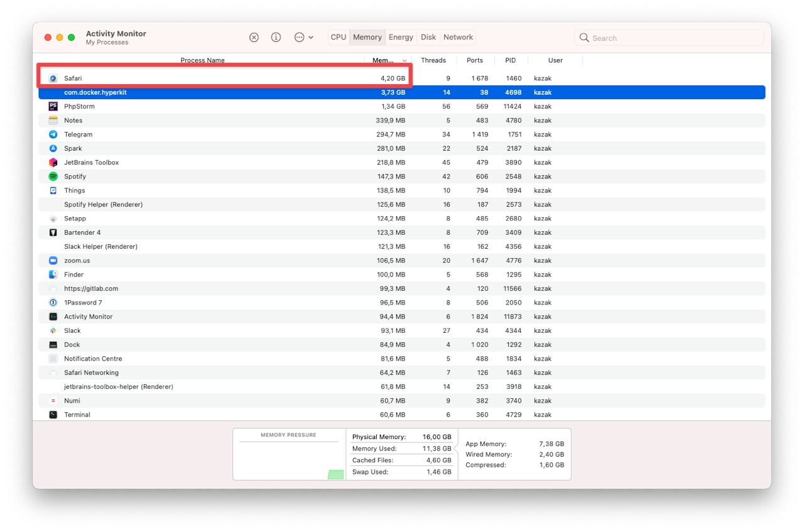Viewport: 804px width, 532px height.
Task: Click the Activity Monitor process icon
Action: click(53, 317)
